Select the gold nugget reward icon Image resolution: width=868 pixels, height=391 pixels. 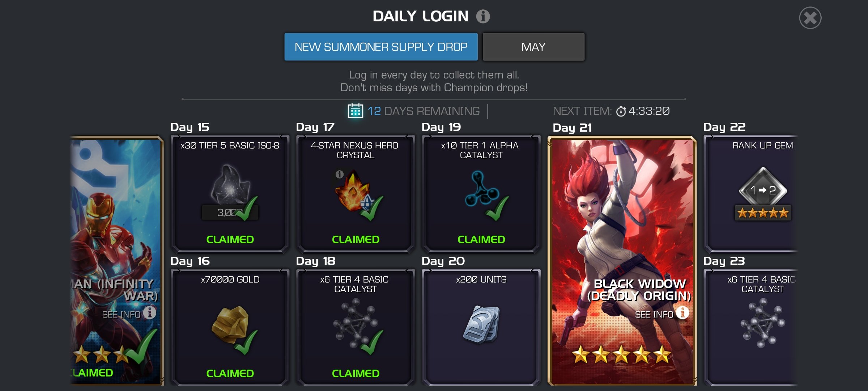(x=230, y=325)
